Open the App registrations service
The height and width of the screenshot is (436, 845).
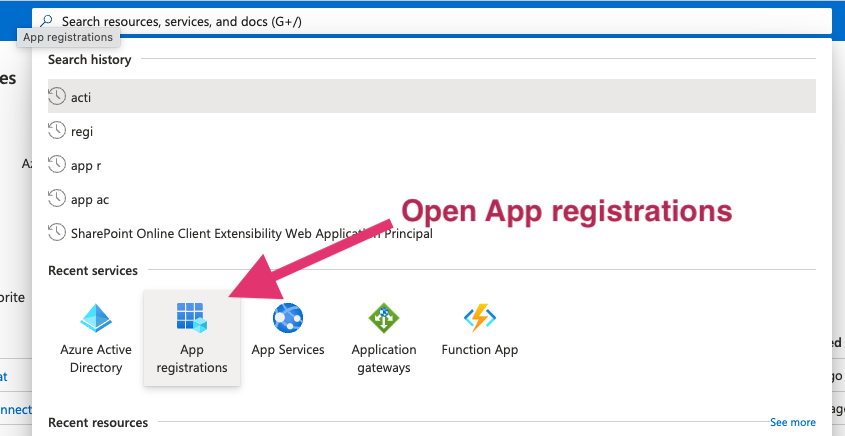point(192,338)
